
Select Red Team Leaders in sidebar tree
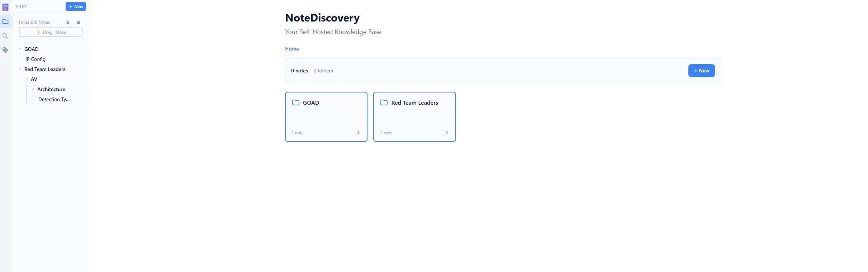45,69
